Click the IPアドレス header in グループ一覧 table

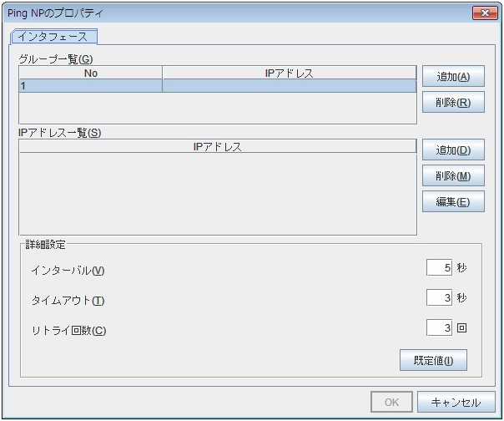tap(288, 74)
